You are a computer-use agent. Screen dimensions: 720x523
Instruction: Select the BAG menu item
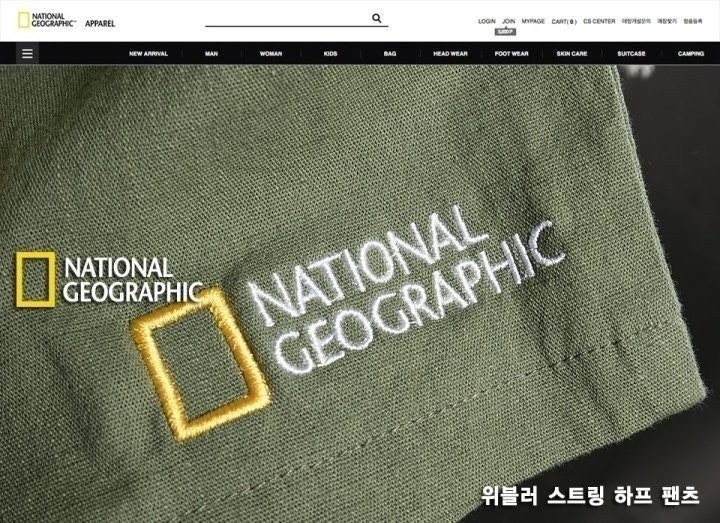click(x=388, y=54)
